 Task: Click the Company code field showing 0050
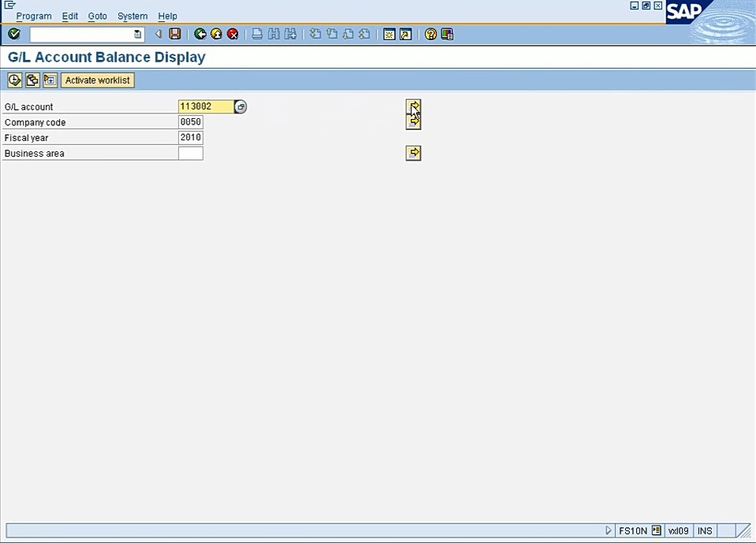(x=191, y=122)
